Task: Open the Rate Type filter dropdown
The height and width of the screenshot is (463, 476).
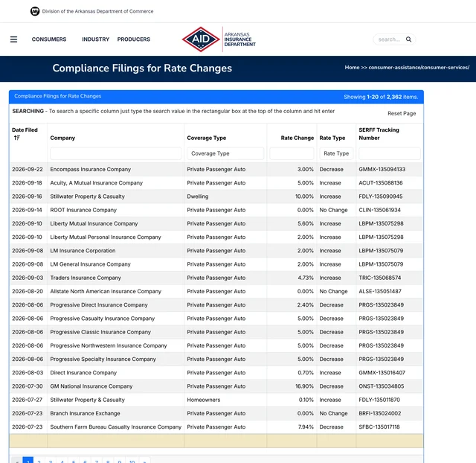Action: (x=336, y=153)
